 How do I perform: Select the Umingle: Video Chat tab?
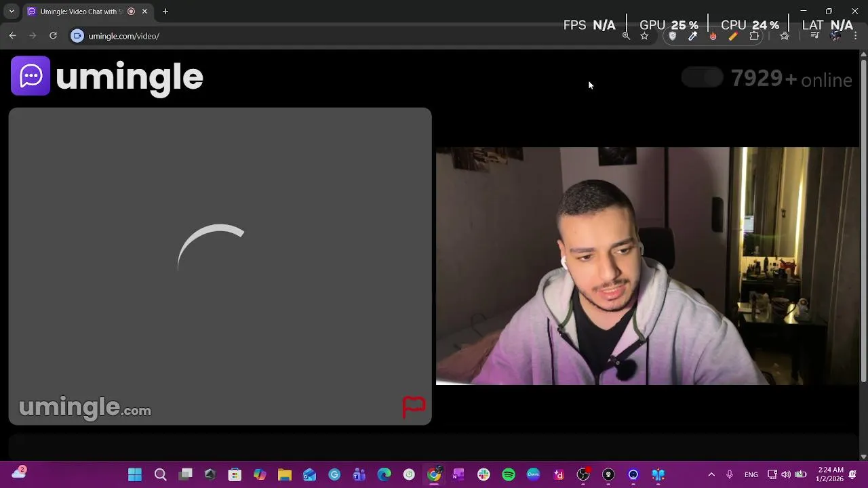(x=87, y=12)
